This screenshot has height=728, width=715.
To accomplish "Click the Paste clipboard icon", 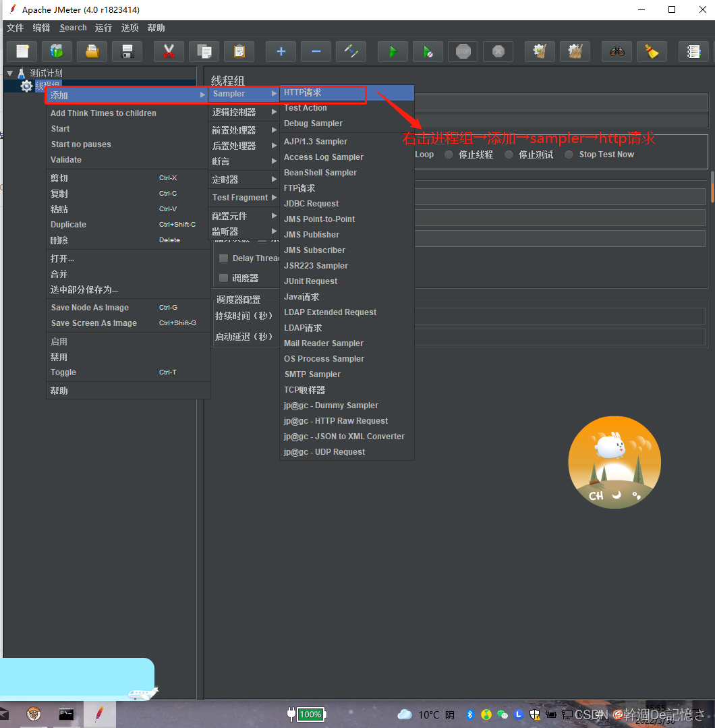I will coord(239,51).
